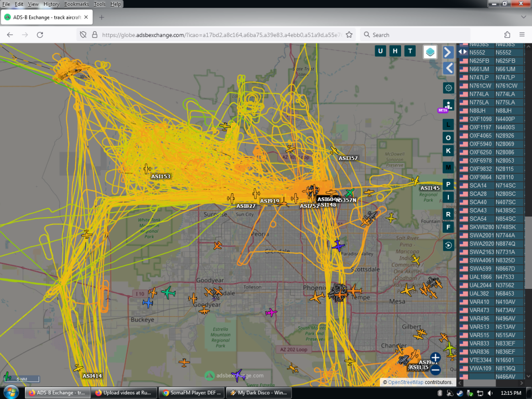Open map settings gear icon
Screen dimensions: 532x399
point(448,88)
